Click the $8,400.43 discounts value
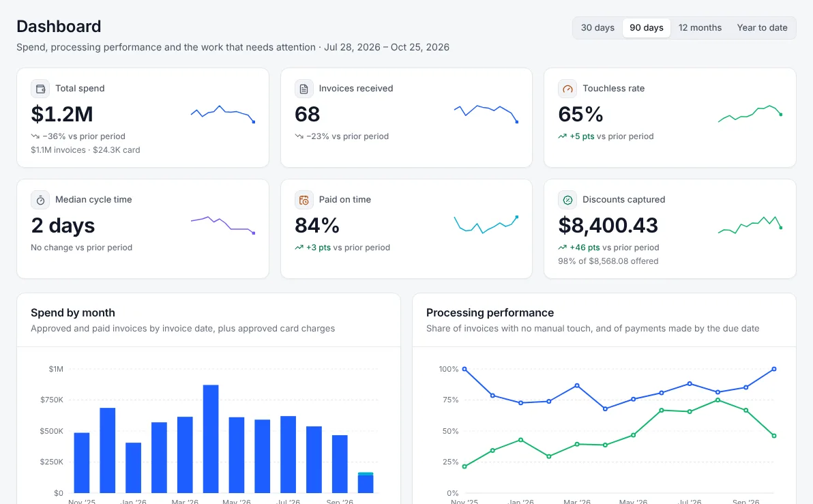The height and width of the screenshot is (504, 813). [x=608, y=226]
